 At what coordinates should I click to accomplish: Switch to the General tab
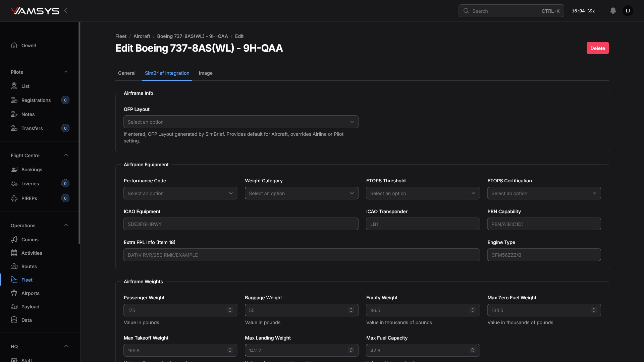click(x=126, y=73)
